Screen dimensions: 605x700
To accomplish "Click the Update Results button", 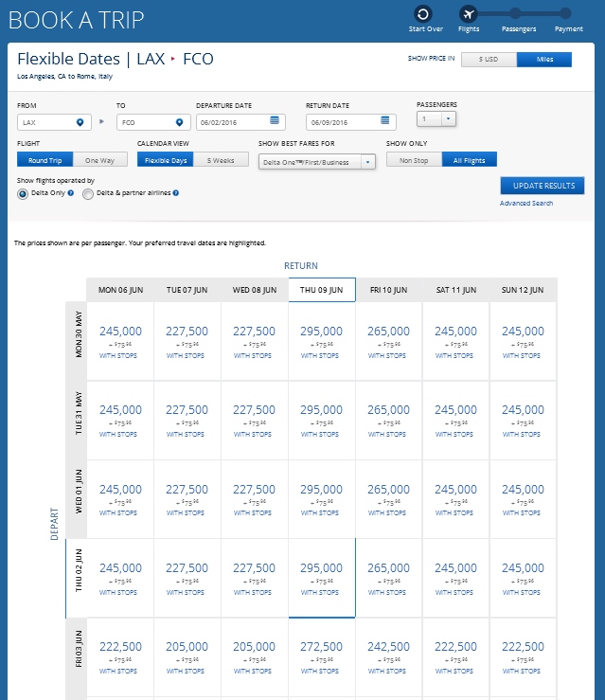I will click(x=543, y=186).
